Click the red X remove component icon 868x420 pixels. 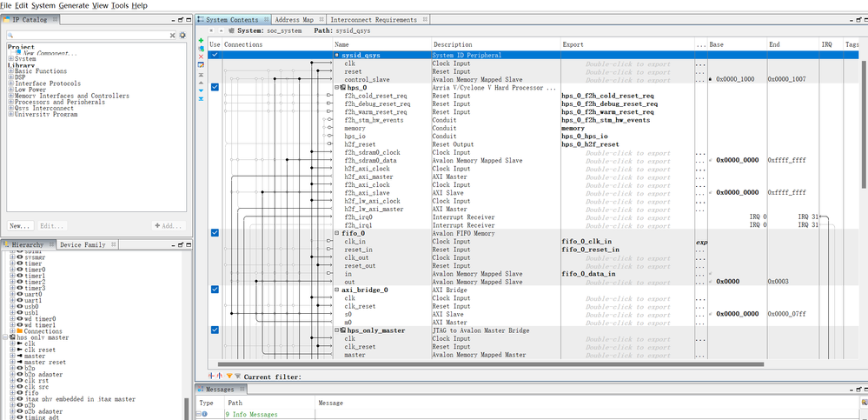pyautogui.click(x=202, y=55)
